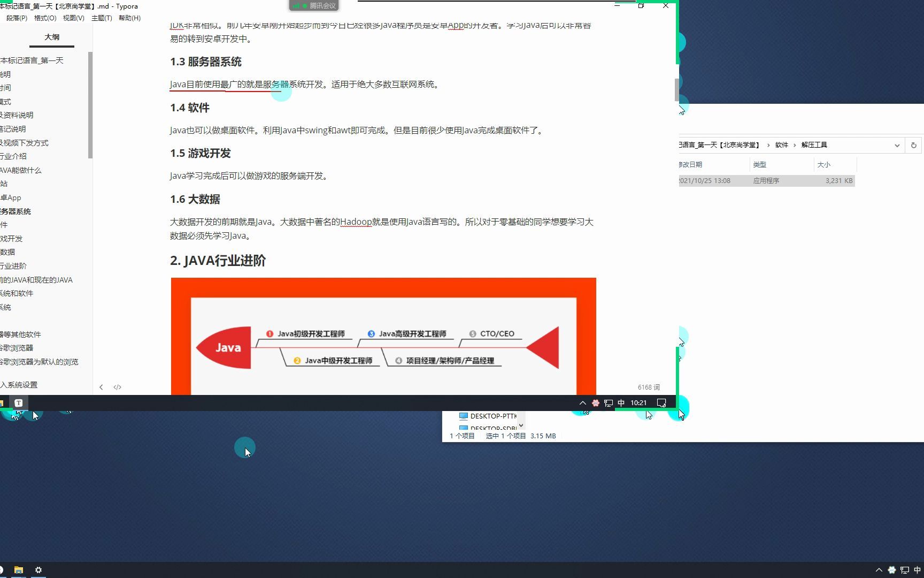Click the tray app icon left of bottom network icon
The height and width of the screenshot is (578, 924).
891,570
